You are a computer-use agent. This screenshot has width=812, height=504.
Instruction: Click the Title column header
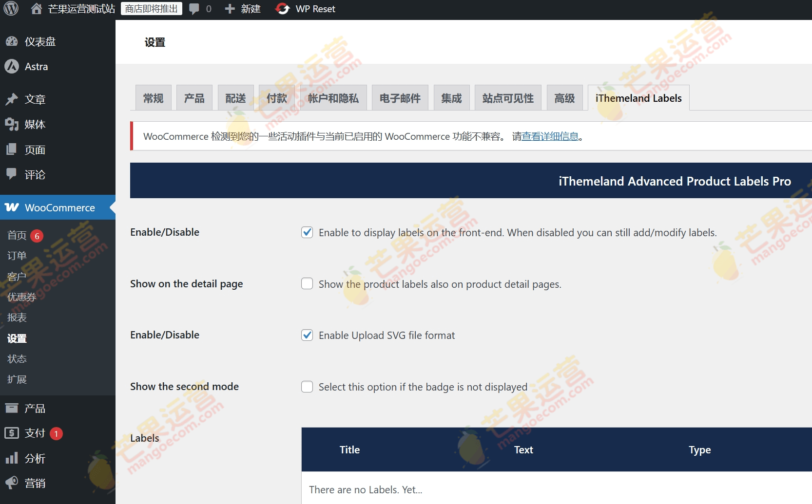(x=349, y=449)
